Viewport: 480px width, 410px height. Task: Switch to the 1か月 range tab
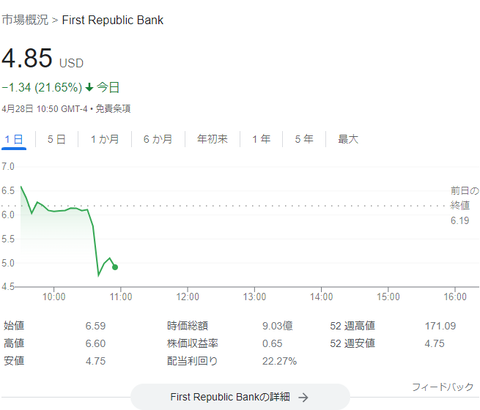(105, 139)
